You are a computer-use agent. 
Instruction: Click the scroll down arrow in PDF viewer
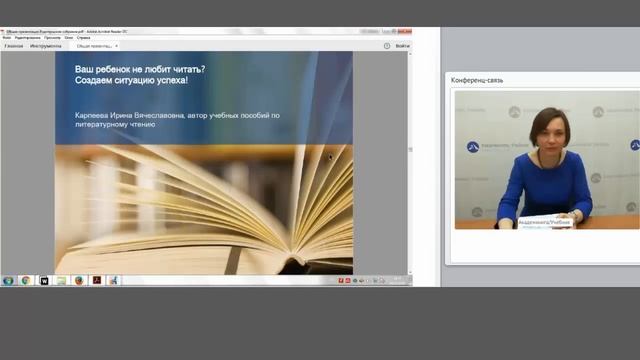pyautogui.click(x=410, y=272)
